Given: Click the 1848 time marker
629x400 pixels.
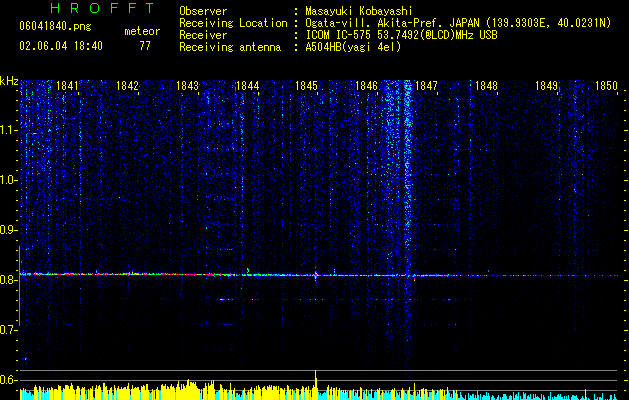Looking at the screenshot, I should click(486, 86).
